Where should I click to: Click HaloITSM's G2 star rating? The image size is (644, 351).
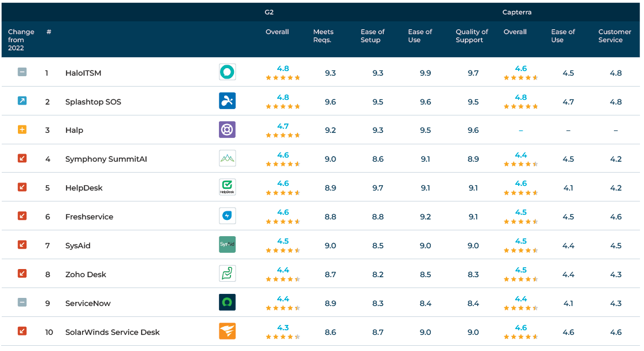pyautogui.click(x=282, y=77)
